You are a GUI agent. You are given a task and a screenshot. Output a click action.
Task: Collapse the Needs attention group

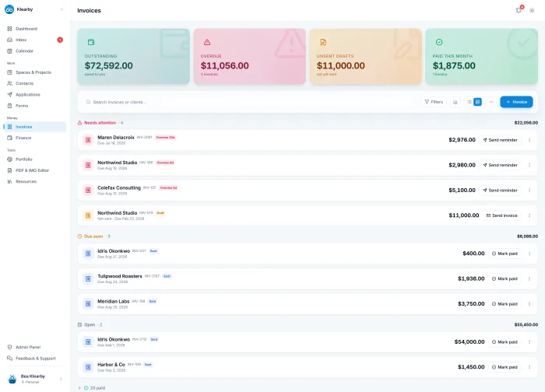[x=100, y=123]
